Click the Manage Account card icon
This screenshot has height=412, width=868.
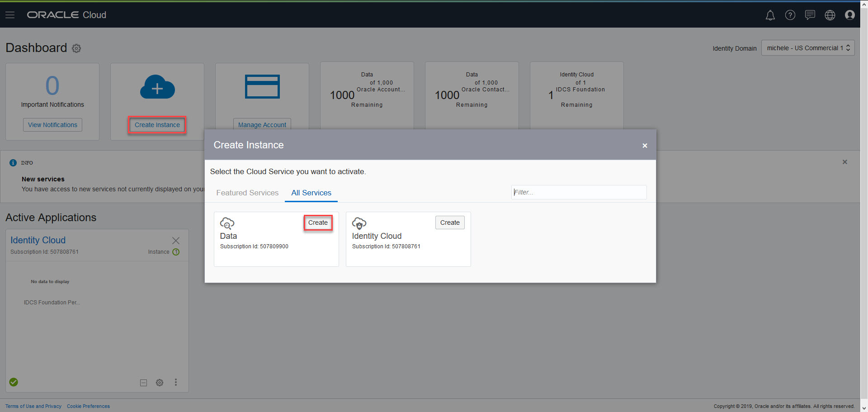click(x=262, y=86)
